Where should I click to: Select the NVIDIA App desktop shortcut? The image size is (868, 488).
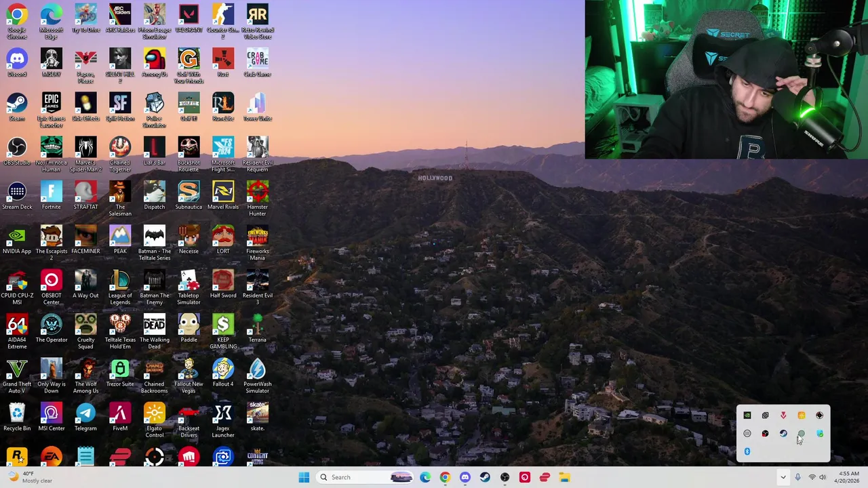(17, 239)
